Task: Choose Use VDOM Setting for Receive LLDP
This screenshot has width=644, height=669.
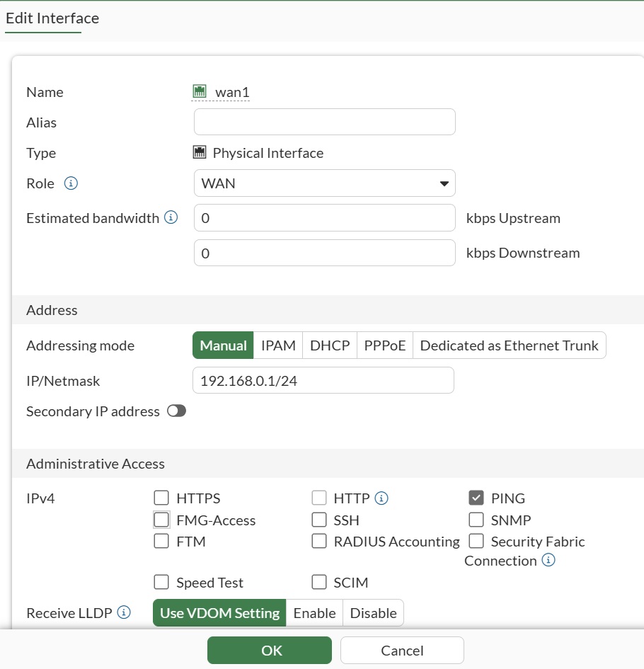Action: 219,612
